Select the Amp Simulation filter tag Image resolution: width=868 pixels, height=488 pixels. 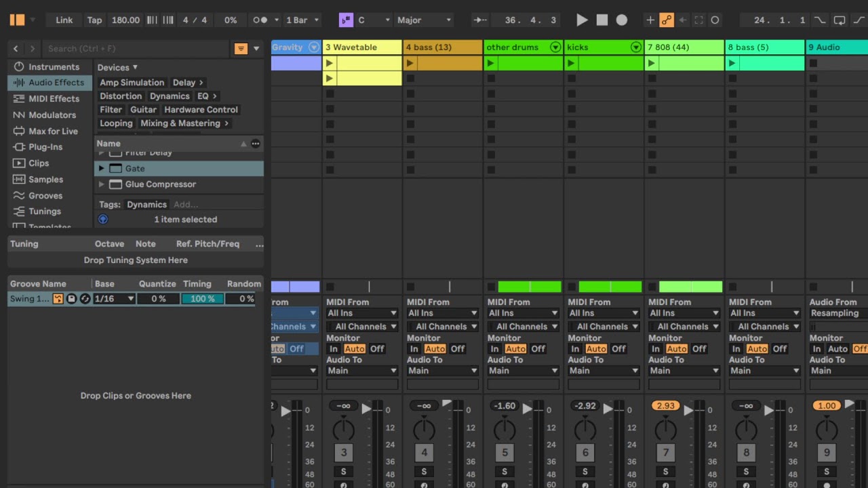click(x=132, y=82)
